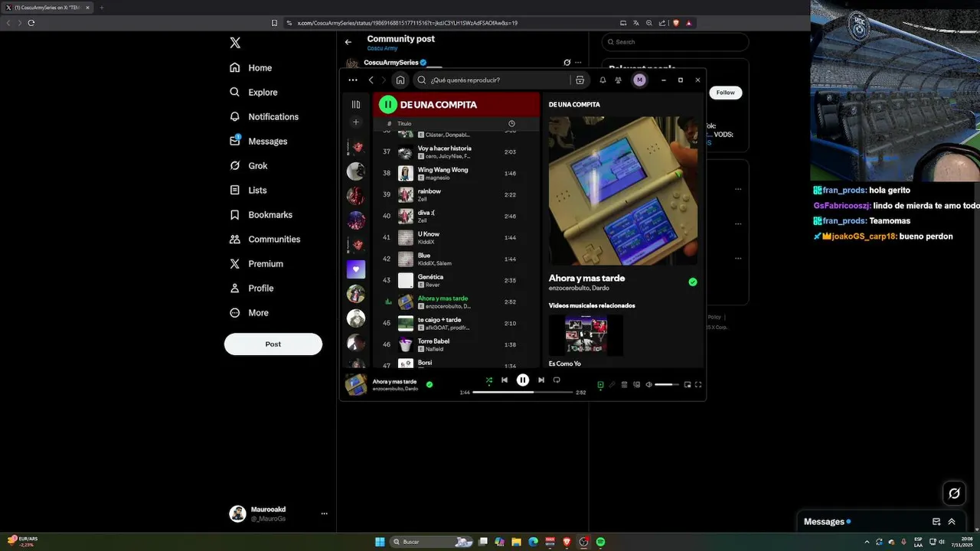Go back from the Community post

click(348, 42)
